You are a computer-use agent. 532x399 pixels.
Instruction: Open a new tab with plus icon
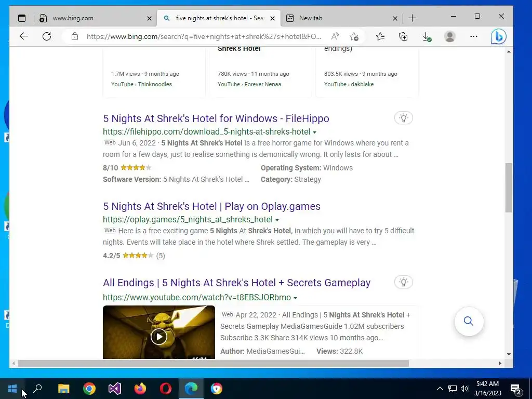click(x=412, y=18)
